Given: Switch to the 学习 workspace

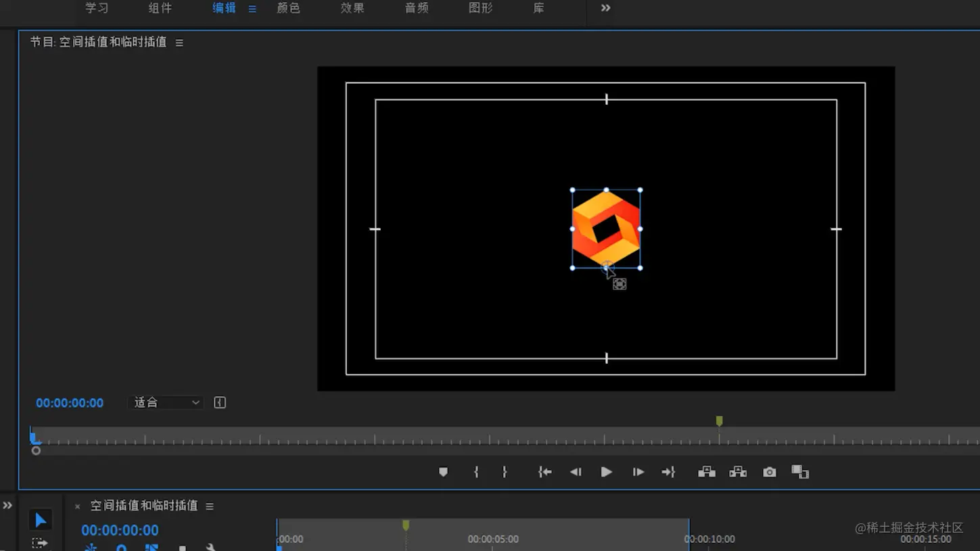Looking at the screenshot, I should pyautogui.click(x=97, y=8).
